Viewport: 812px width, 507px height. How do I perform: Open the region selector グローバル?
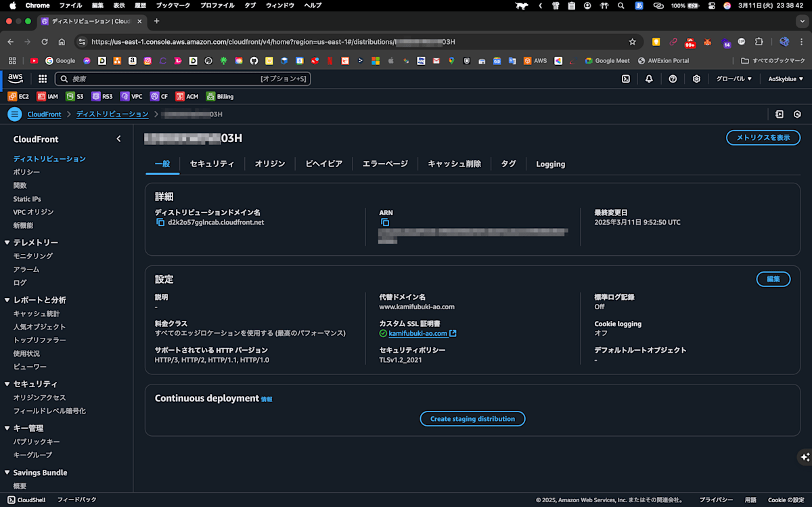(734, 79)
